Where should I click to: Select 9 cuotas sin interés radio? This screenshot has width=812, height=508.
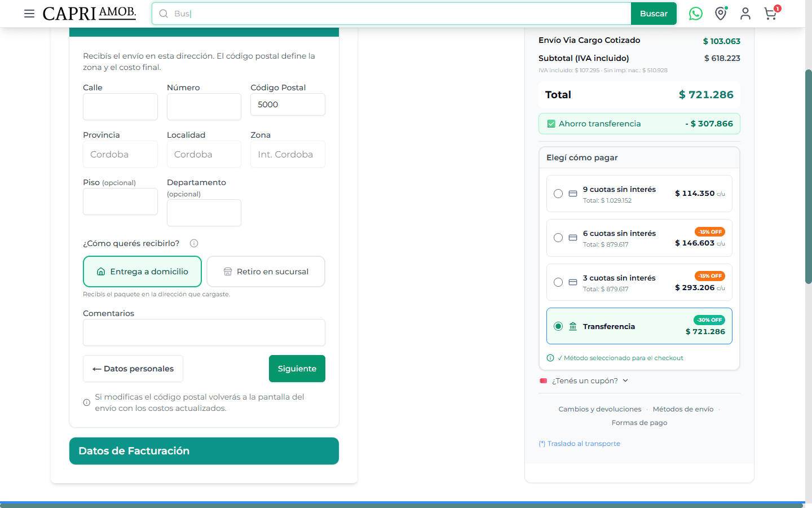tap(558, 194)
